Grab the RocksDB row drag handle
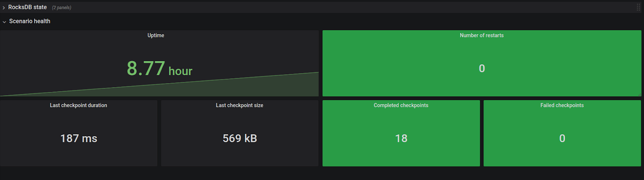The height and width of the screenshot is (180, 644). point(638,7)
